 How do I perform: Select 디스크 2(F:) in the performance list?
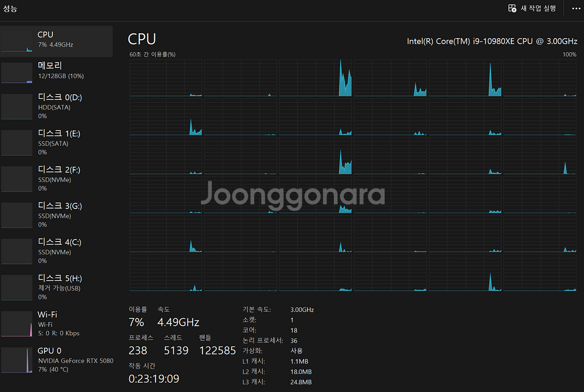60,179
